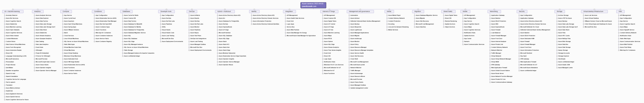
Task: Collapse the Web branch via its circle
Action: point(620,9)
